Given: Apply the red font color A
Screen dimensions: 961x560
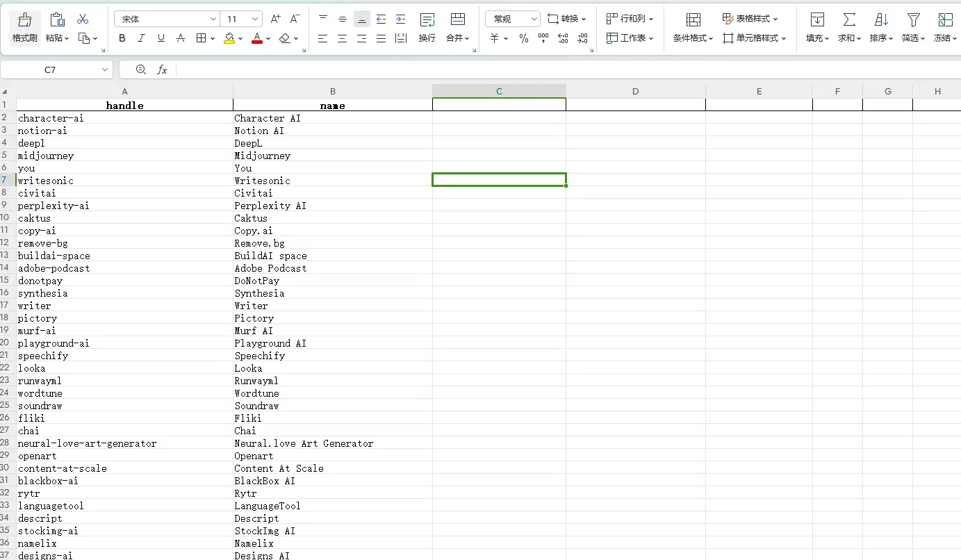Looking at the screenshot, I should coord(257,38).
